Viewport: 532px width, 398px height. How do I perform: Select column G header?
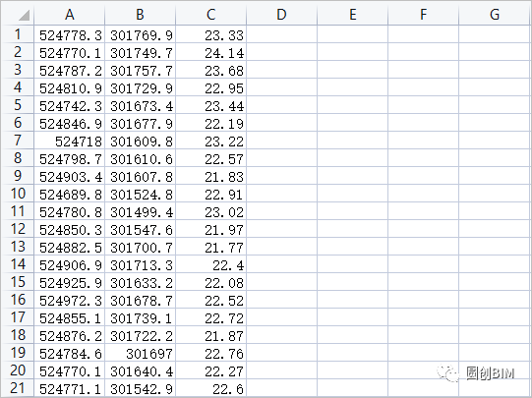pyautogui.click(x=495, y=14)
